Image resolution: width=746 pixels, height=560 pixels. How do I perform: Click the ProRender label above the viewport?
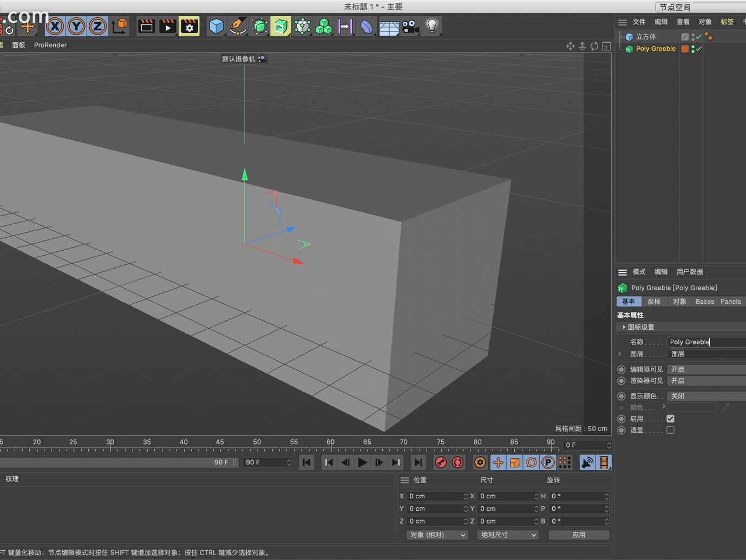tap(50, 45)
